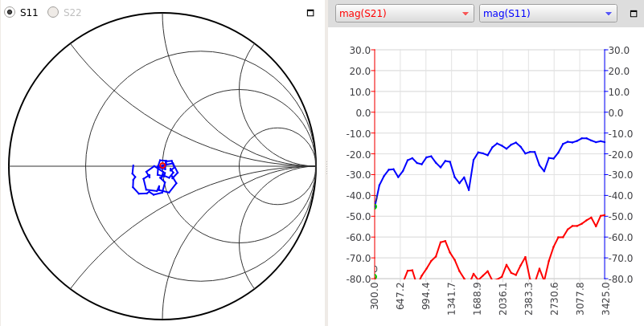
Task: Maximize the Smith chart panel
Action: (x=310, y=13)
